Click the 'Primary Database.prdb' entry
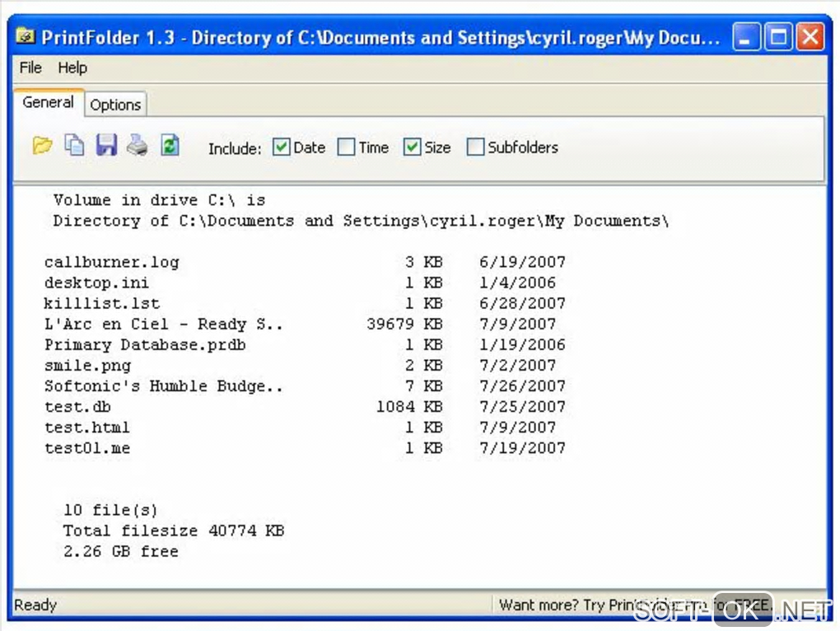 point(145,344)
